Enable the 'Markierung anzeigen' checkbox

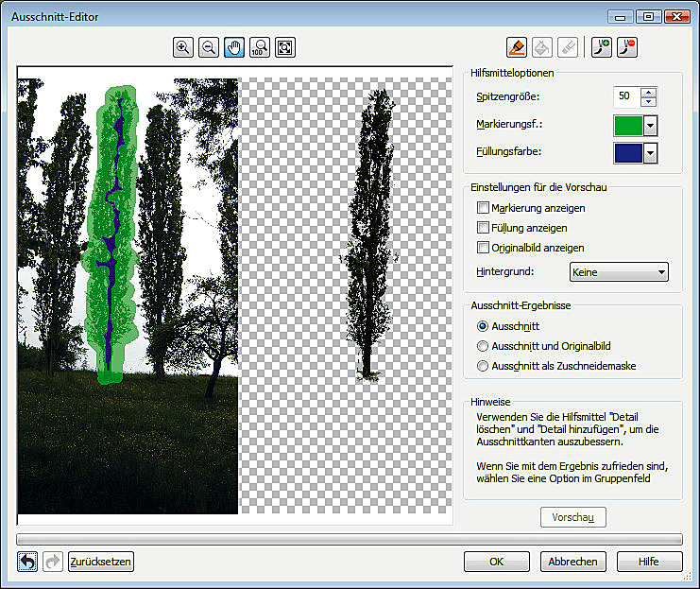coord(484,208)
